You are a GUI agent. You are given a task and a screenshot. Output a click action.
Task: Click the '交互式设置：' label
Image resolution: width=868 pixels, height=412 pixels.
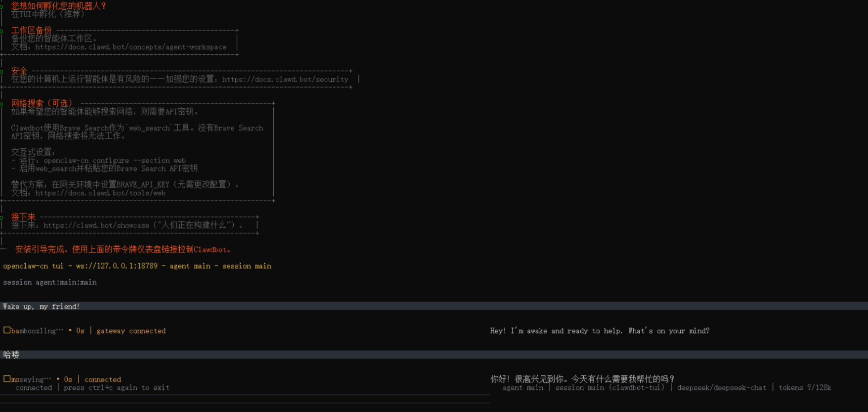pos(33,152)
